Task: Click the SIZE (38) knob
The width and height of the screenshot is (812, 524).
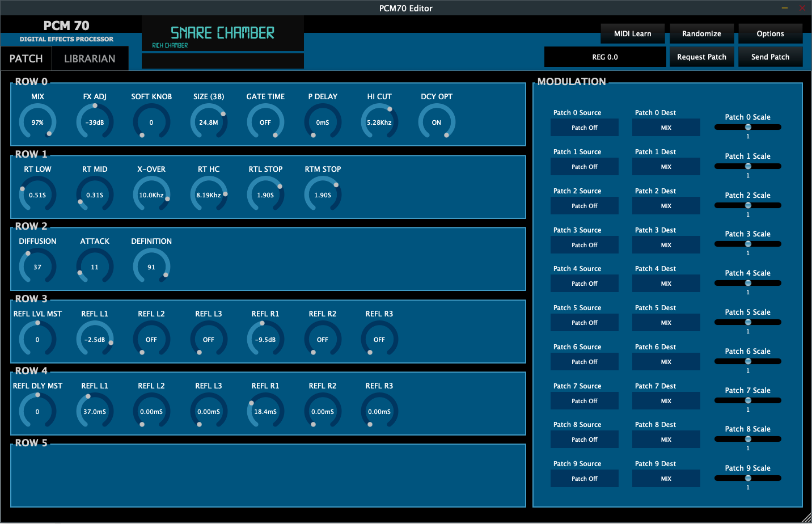Action: click(x=209, y=122)
